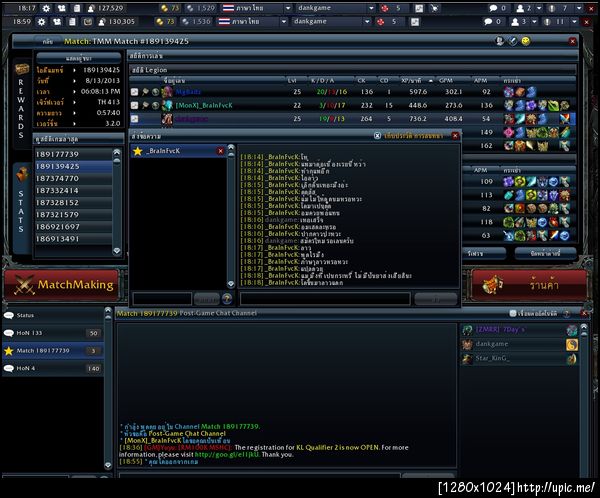Click the hero portrait in the MgBadz row
The width and height of the screenshot is (600, 498).
point(167,92)
